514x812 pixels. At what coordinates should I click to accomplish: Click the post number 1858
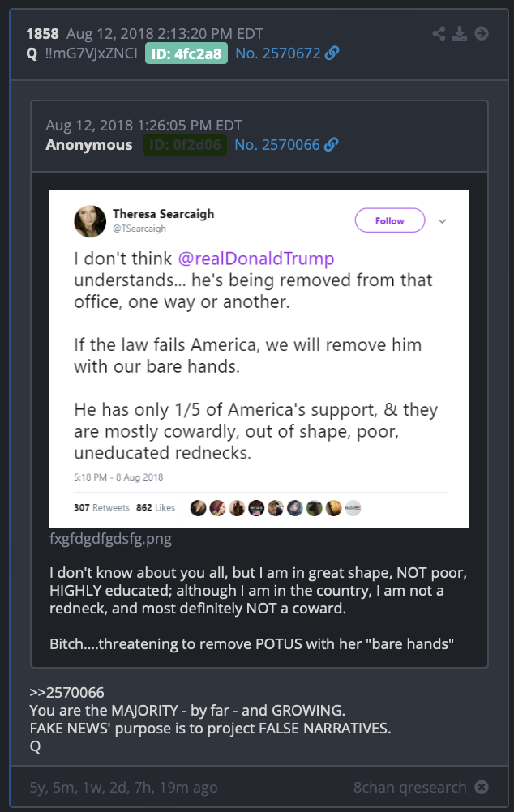[x=42, y=34]
